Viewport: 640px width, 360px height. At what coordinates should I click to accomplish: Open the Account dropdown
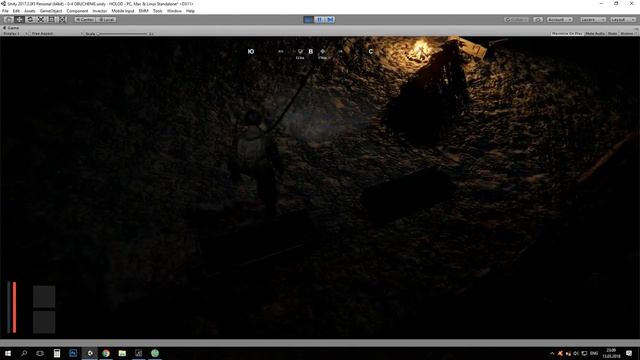[x=560, y=20]
